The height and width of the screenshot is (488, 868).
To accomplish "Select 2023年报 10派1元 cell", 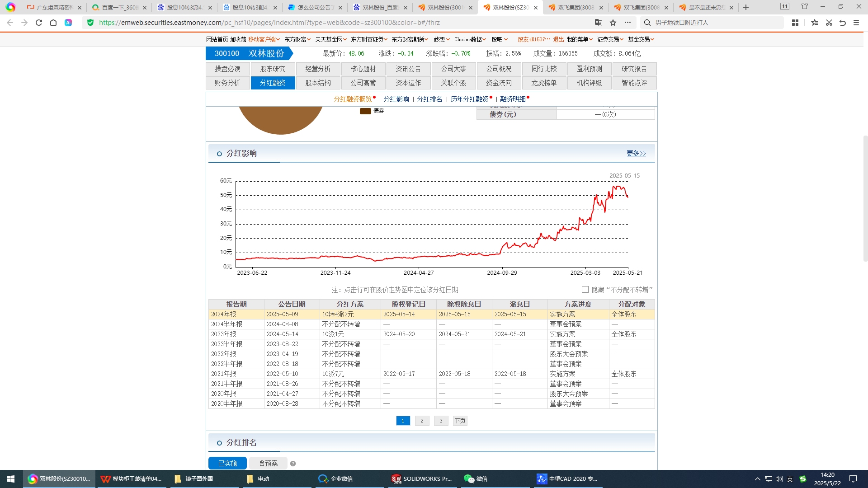I will click(x=350, y=334).
